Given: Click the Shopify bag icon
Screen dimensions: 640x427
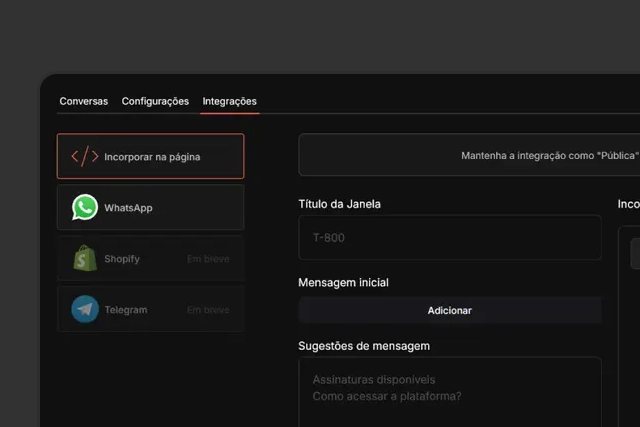Looking at the screenshot, I should coord(85,259).
